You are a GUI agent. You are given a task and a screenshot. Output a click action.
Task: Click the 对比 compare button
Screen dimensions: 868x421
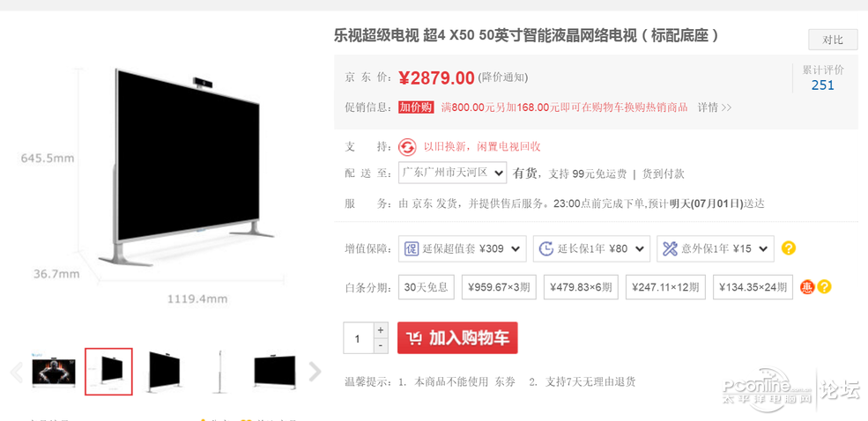(x=833, y=40)
